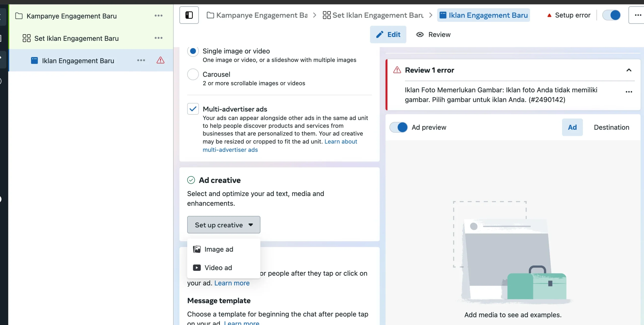
Task: Open the three-dot menu for the Iklan Engagement Baru ad
Action: [x=141, y=60]
